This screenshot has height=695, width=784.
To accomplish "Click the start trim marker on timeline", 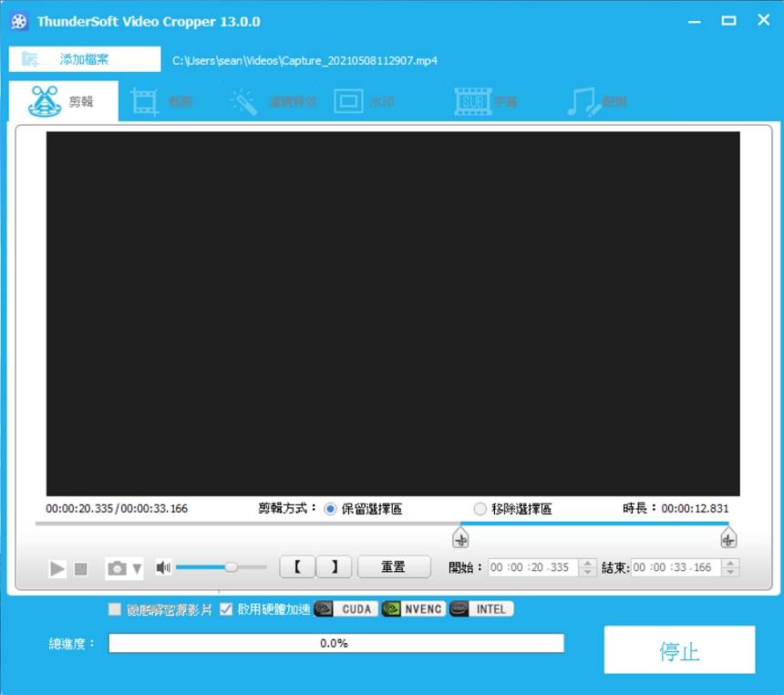I will 460,538.
